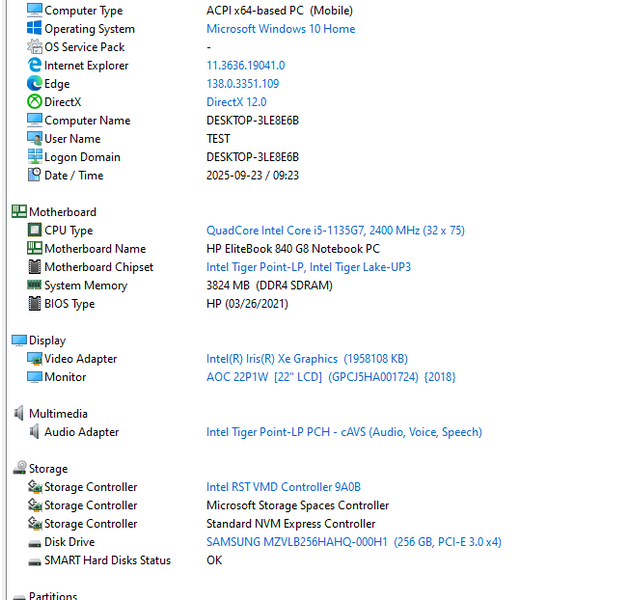Image resolution: width=628 pixels, height=600 pixels.
Task: Select the 'SMART Hard Disks Status' label
Action: coord(107,560)
